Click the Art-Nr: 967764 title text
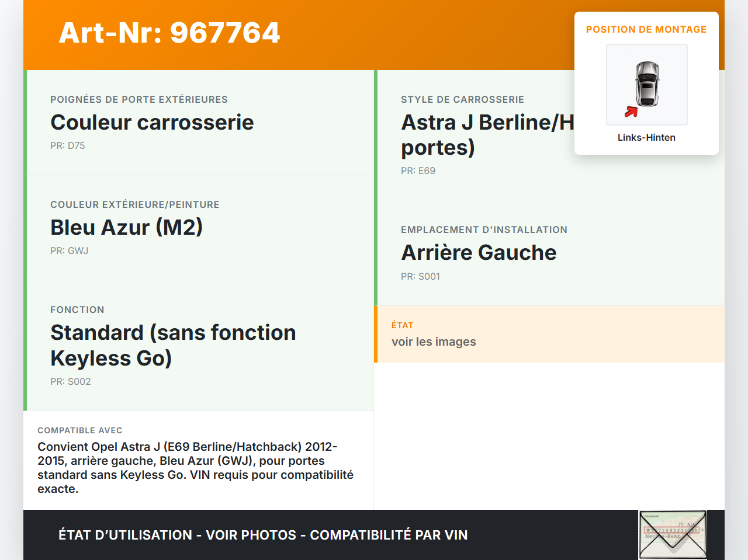Viewport: 748px width, 560px height. click(169, 33)
